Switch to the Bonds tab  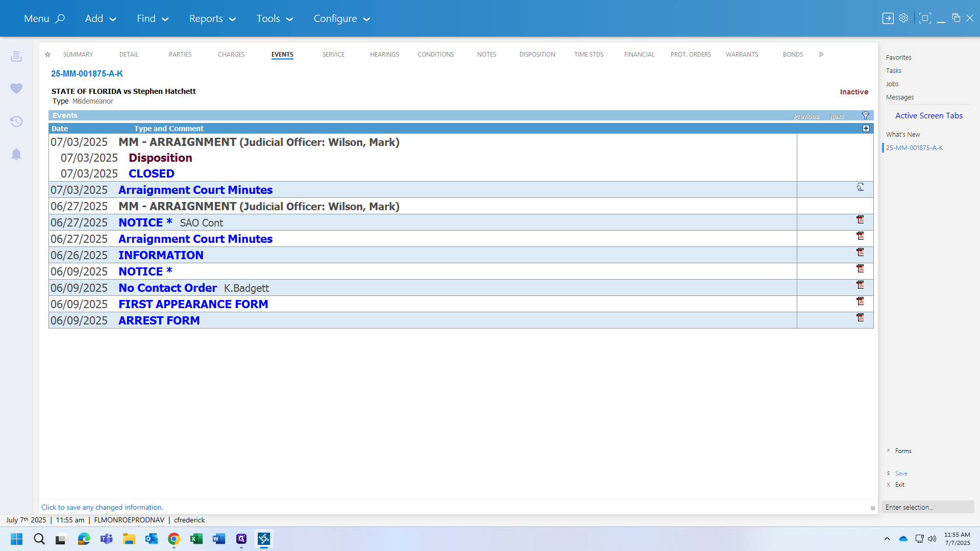[793, 55]
